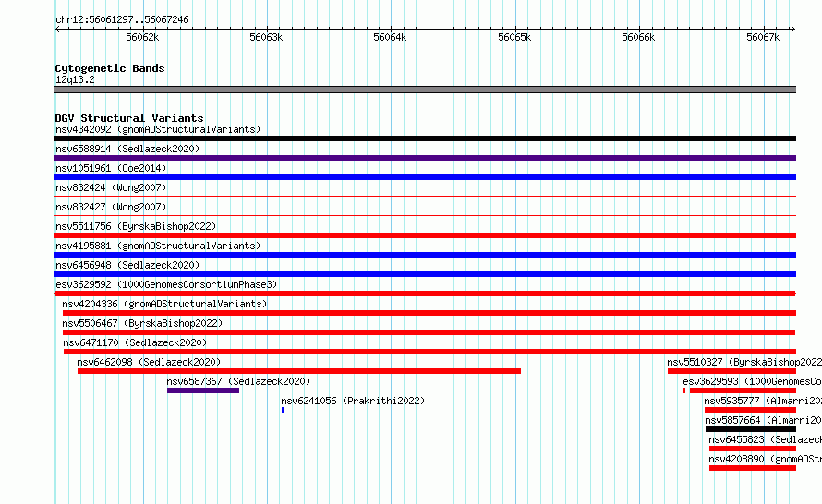Open nsv5935777 Almarri label
Image resolution: width=822 pixels, height=504 pixels.
[x=763, y=401]
